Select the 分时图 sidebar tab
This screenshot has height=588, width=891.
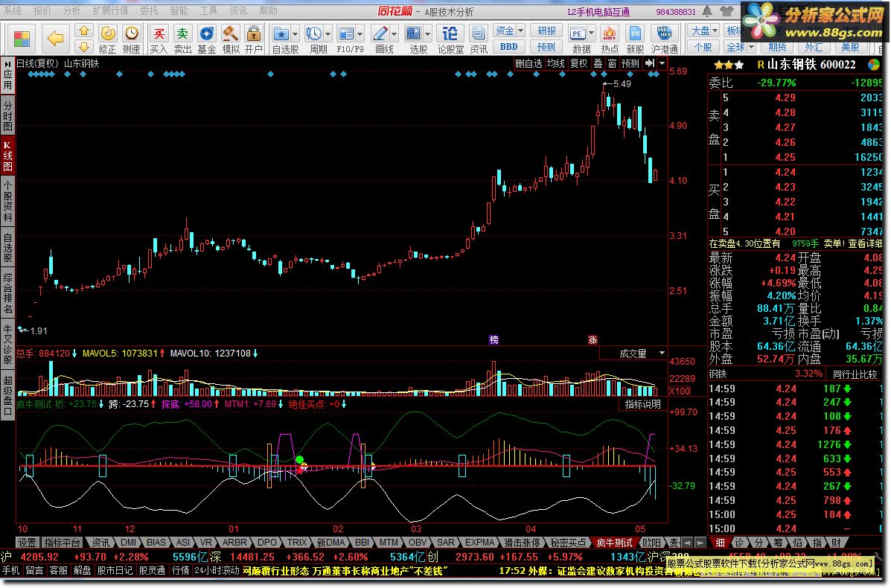point(8,116)
